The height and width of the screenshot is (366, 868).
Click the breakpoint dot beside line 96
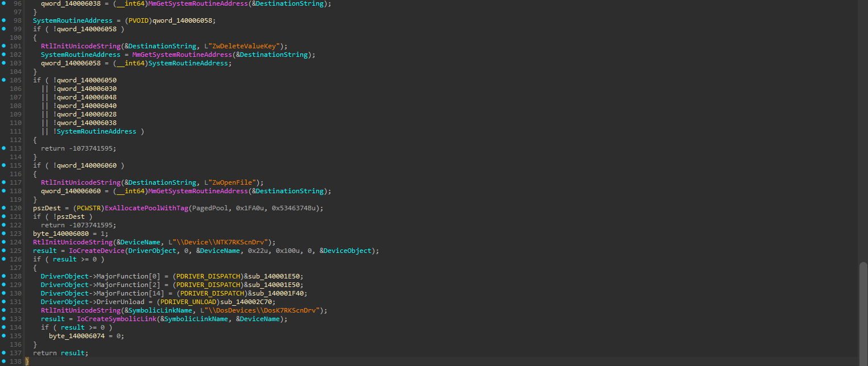pos(4,3)
